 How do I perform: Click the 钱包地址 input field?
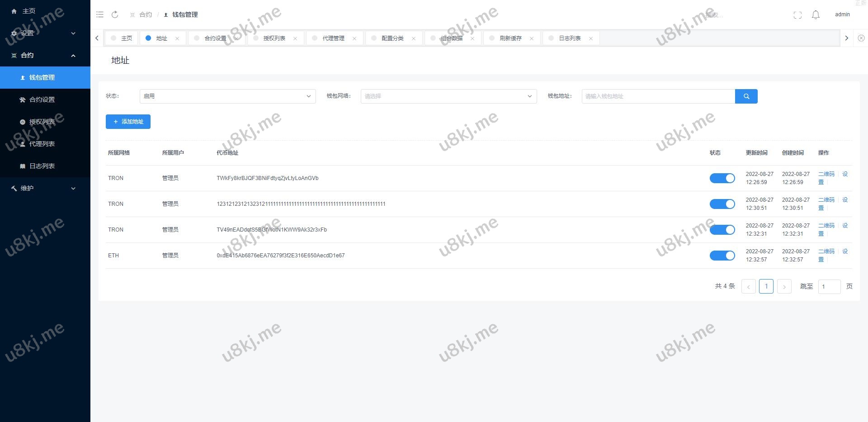point(658,96)
